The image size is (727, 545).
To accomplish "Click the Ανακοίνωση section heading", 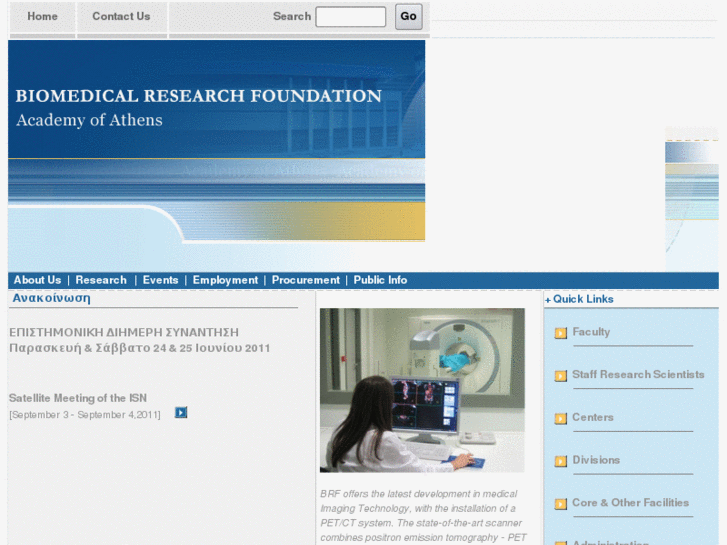I will pyautogui.click(x=51, y=298).
